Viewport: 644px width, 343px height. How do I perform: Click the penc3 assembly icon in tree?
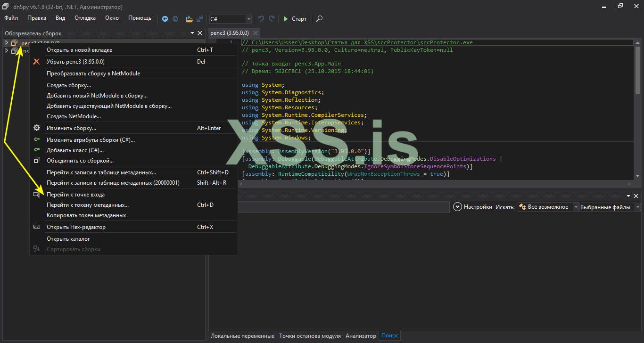pyautogui.click(x=14, y=43)
